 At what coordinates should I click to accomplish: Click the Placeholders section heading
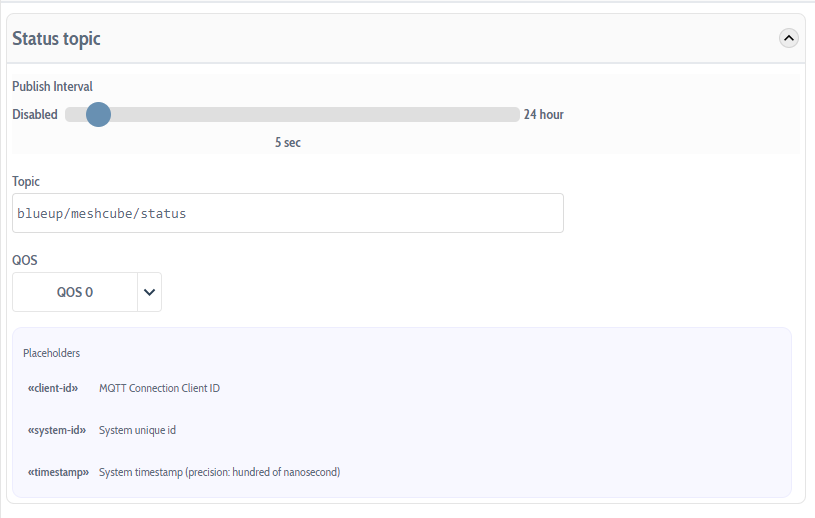pyautogui.click(x=52, y=353)
